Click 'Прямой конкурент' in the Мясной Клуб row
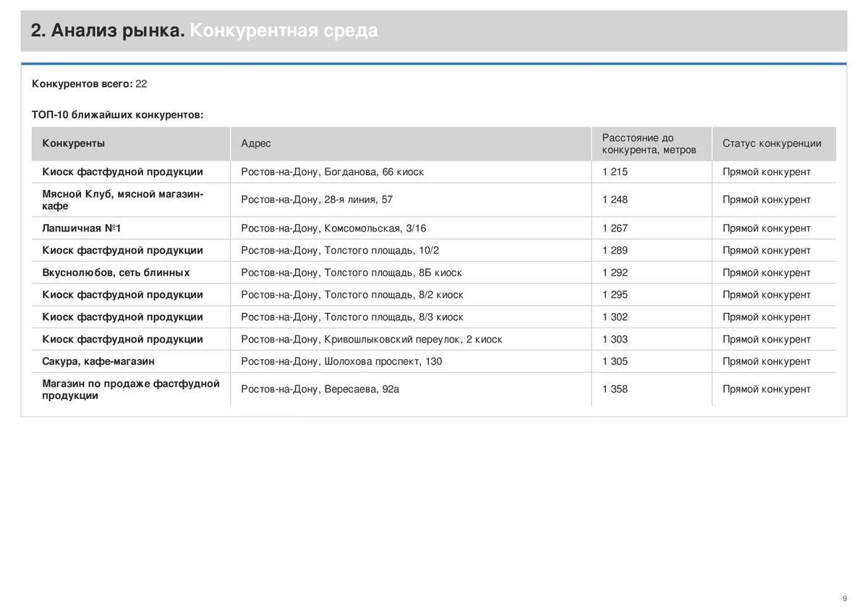 [767, 200]
